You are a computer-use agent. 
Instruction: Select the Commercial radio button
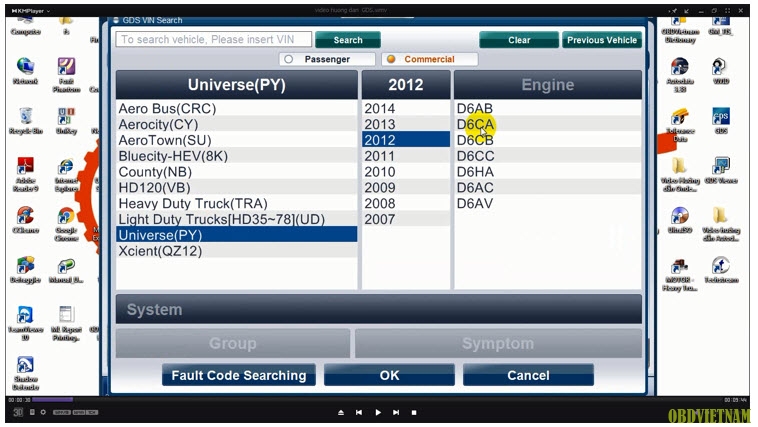pos(391,59)
